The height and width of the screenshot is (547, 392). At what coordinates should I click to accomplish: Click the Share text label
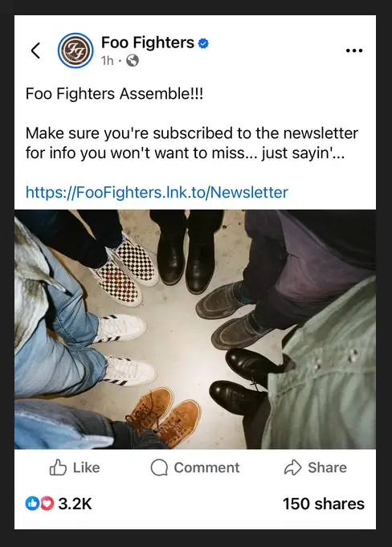[327, 467]
